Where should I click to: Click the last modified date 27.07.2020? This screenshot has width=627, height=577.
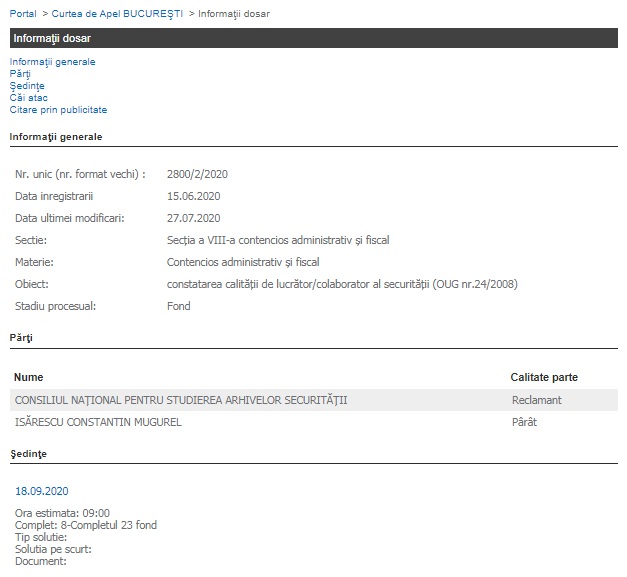(x=193, y=218)
